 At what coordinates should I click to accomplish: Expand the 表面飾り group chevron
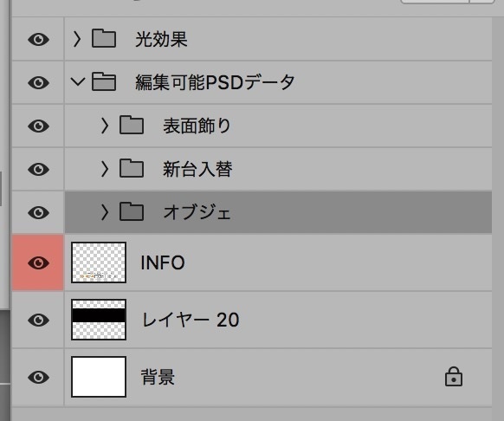(x=105, y=126)
